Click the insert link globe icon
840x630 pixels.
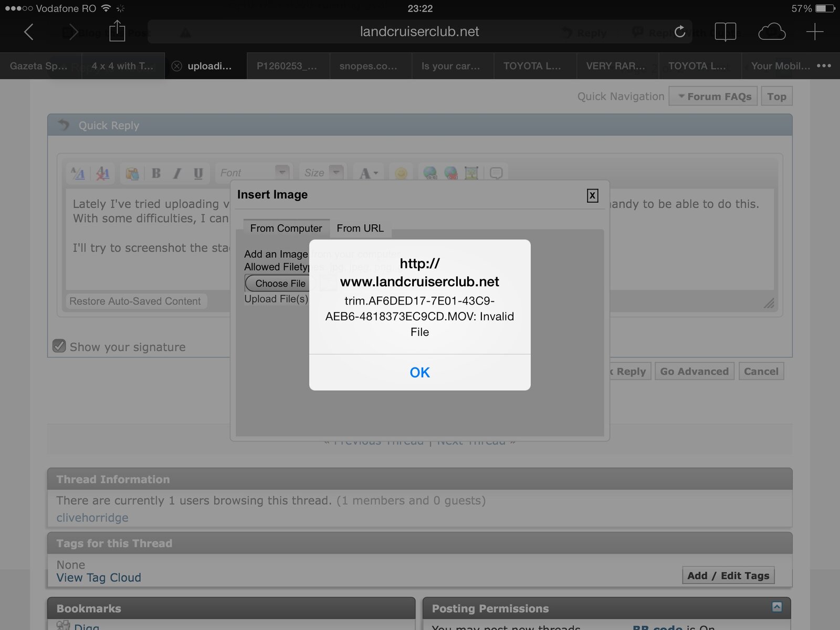tap(430, 173)
